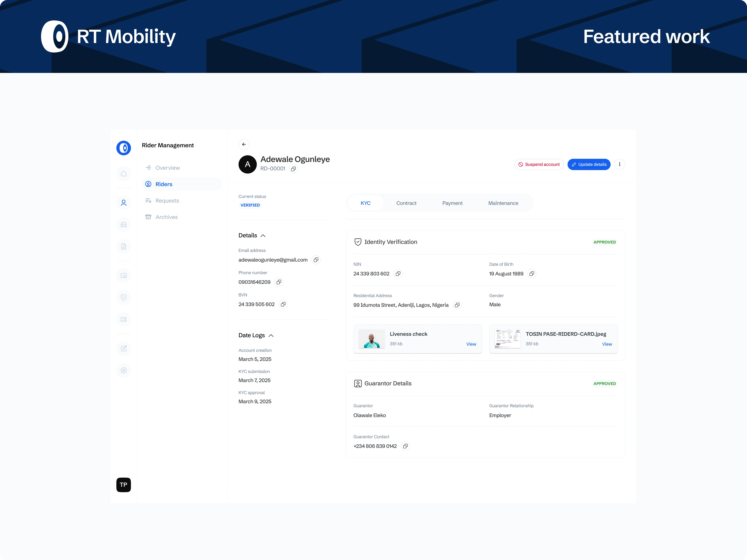This screenshot has width=747, height=560.
Task: Copy the guarantor contact number
Action: (405, 446)
